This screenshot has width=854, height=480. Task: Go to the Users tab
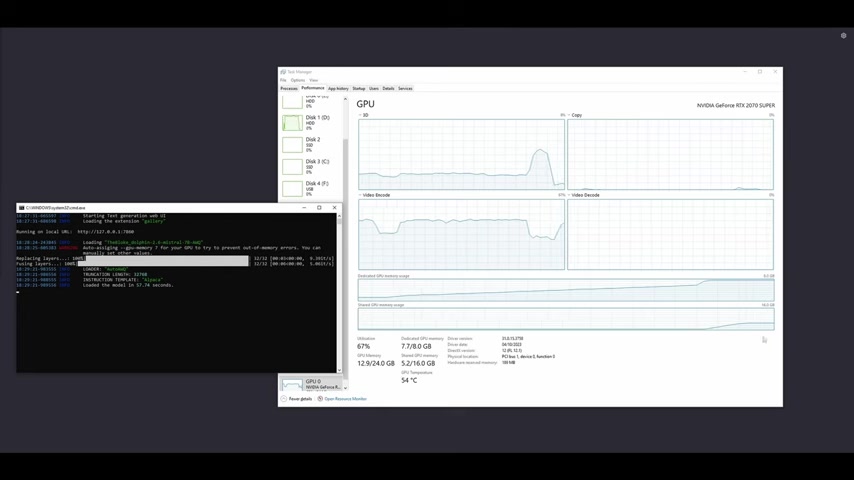[374, 88]
